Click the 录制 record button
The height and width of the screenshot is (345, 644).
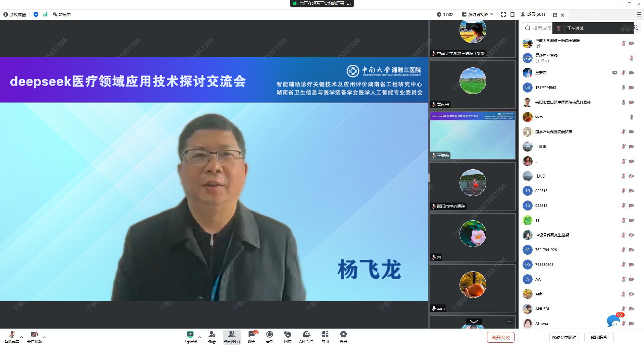270,337
